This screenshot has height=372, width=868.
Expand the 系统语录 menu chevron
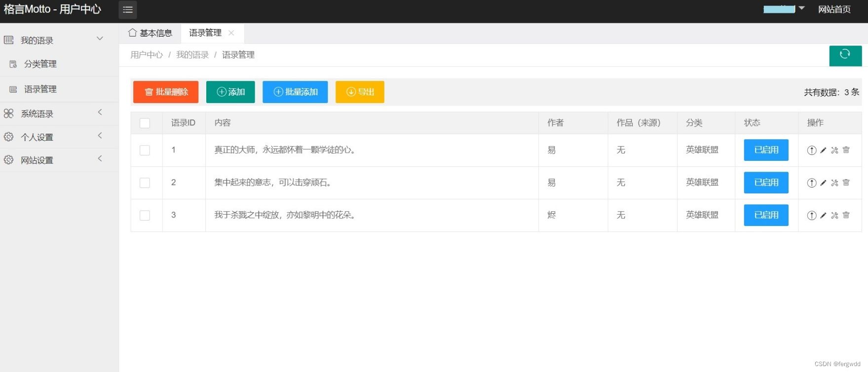[x=100, y=112]
